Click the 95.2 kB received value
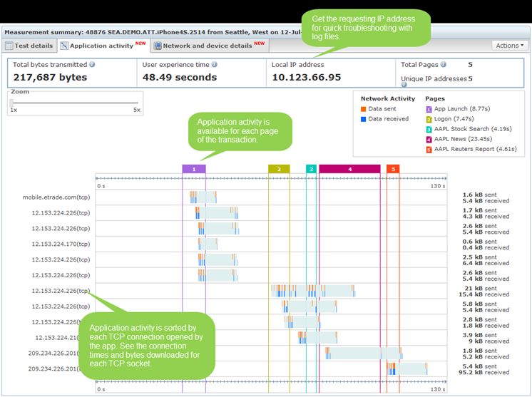532x397 pixels. [x=484, y=372]
